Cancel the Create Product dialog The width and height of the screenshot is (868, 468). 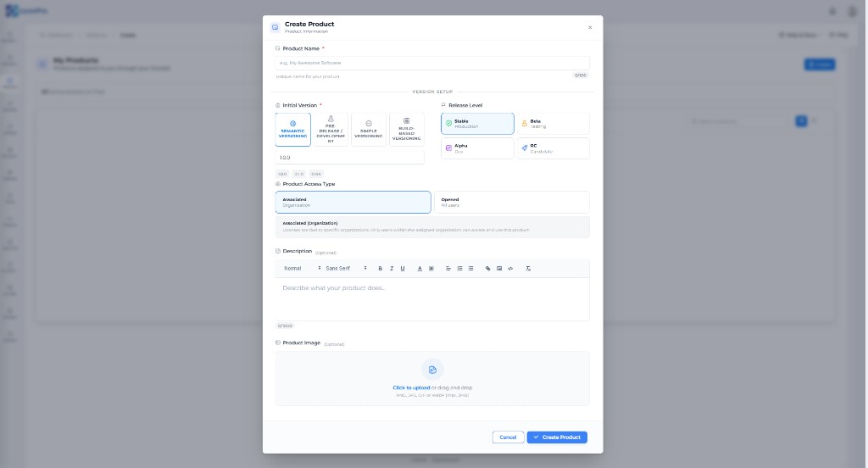[x=509, y=437]
